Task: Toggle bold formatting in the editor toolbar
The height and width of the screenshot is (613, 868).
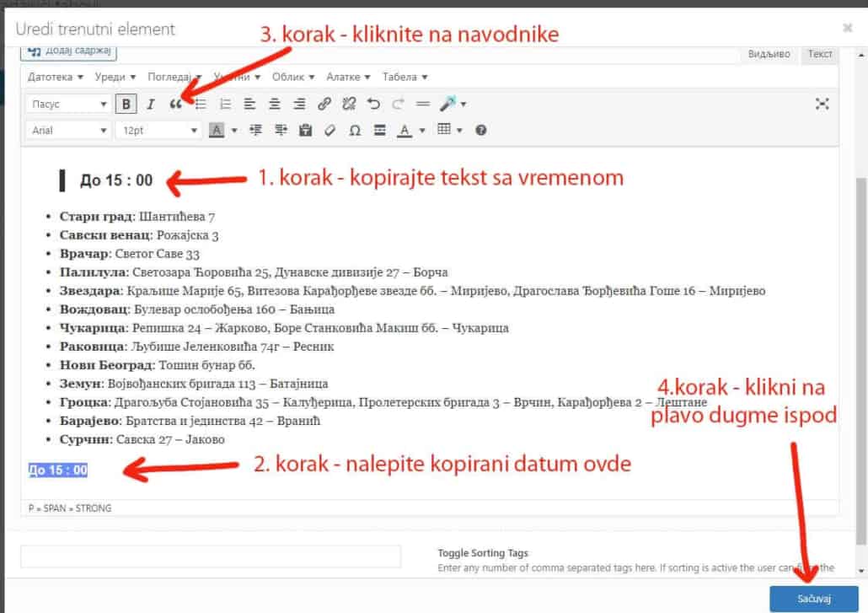Action: [x=126, y=104]
